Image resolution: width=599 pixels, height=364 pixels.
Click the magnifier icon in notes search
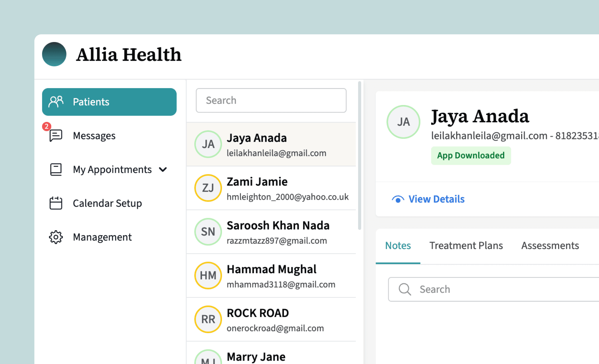coord(405,289)
